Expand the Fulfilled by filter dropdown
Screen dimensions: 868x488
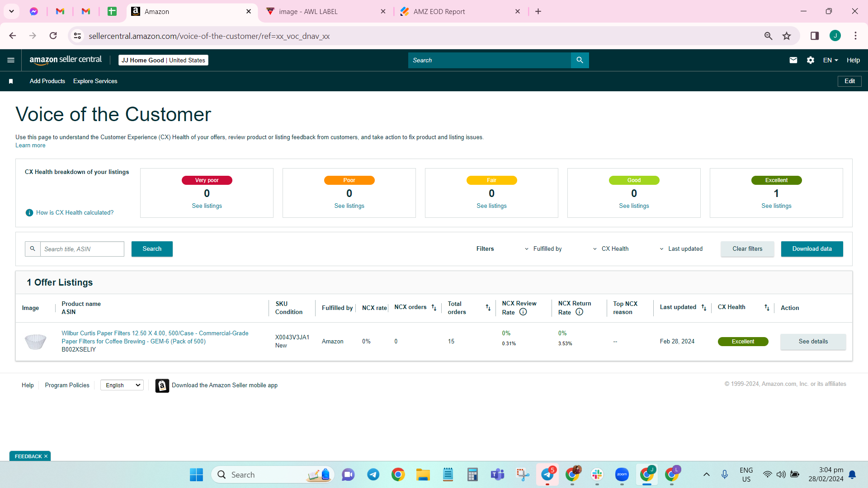coord(543,249)
